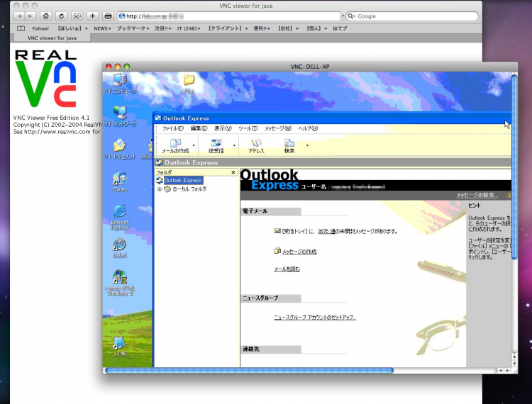The height and width of the screenshot is (404, 532).
Task: Launch Internet Explorer desktop icon
Action: click(120, 218)
